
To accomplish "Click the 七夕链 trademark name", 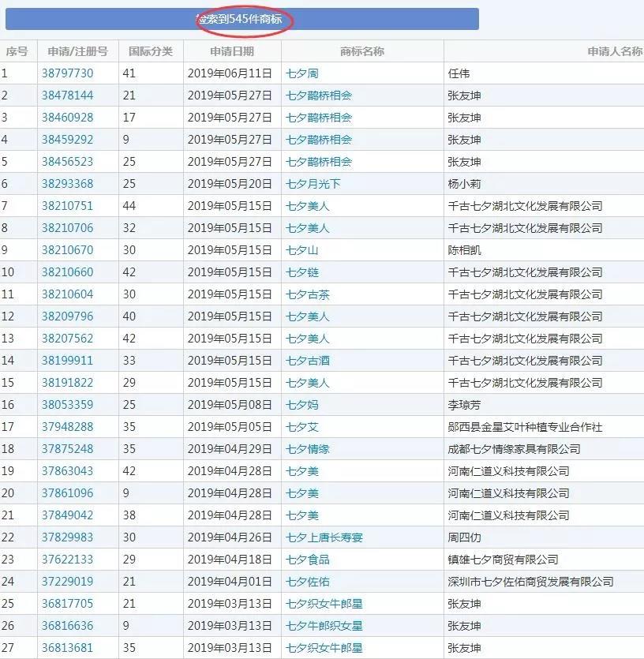I will 302,271.
